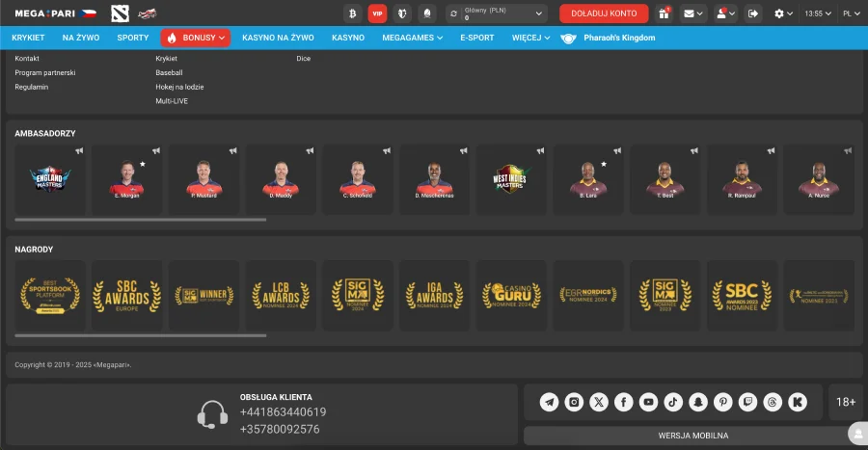Click the headset customer support icon
The height and width of the screenshot is (450, 868).
[212, 414]
